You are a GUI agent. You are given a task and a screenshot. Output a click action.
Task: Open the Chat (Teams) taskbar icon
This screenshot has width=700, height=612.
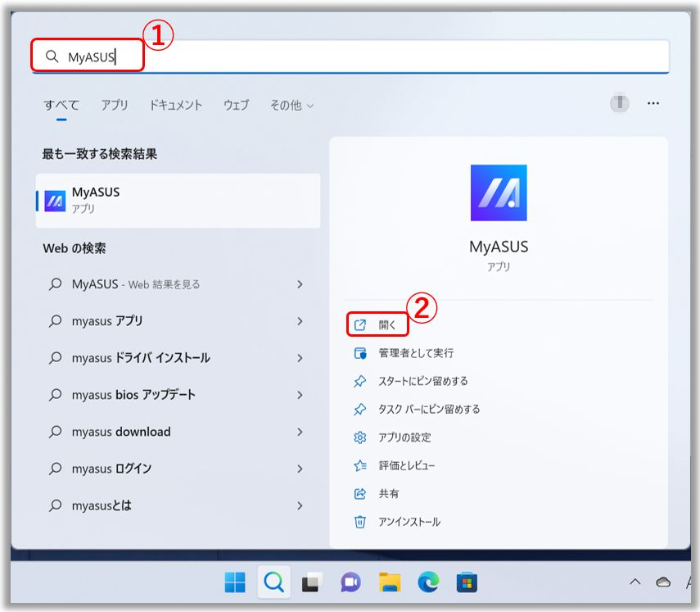click(x=351, y=582)
